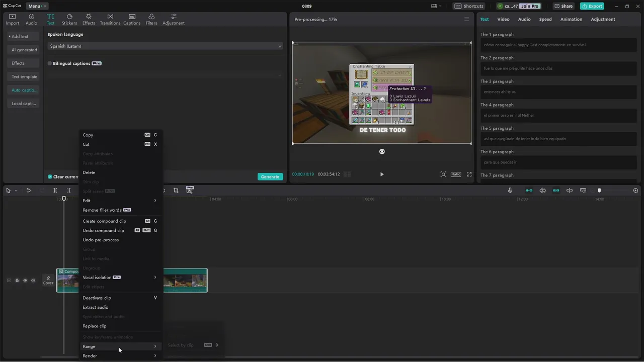Open the AI generated sidebar item
The height and width of the screenshot is (362, 644).
(24, 50)
